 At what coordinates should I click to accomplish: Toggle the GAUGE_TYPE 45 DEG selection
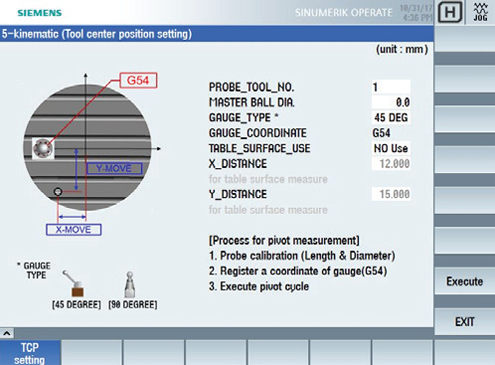391,118
